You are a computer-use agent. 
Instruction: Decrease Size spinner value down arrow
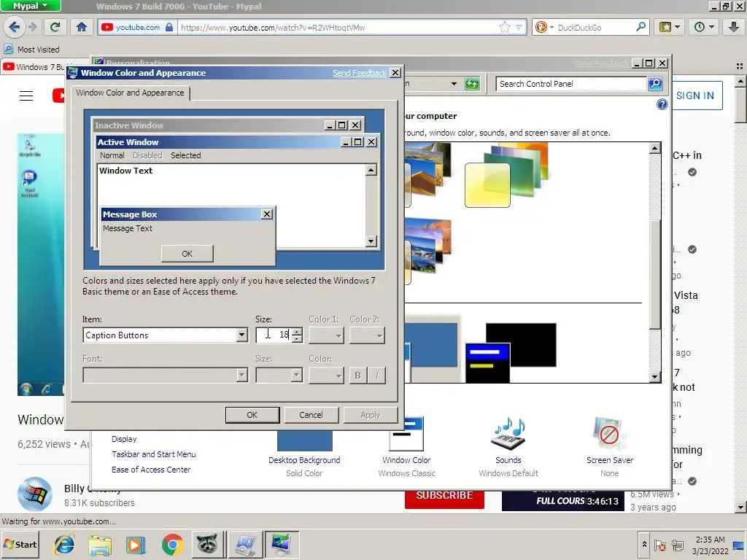coord(298,338)
